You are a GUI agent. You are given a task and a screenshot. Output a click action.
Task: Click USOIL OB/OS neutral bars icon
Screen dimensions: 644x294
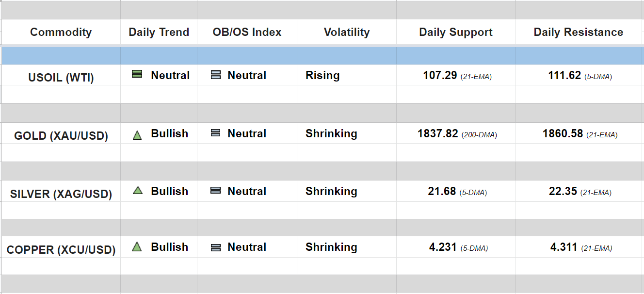click(216, 75)
